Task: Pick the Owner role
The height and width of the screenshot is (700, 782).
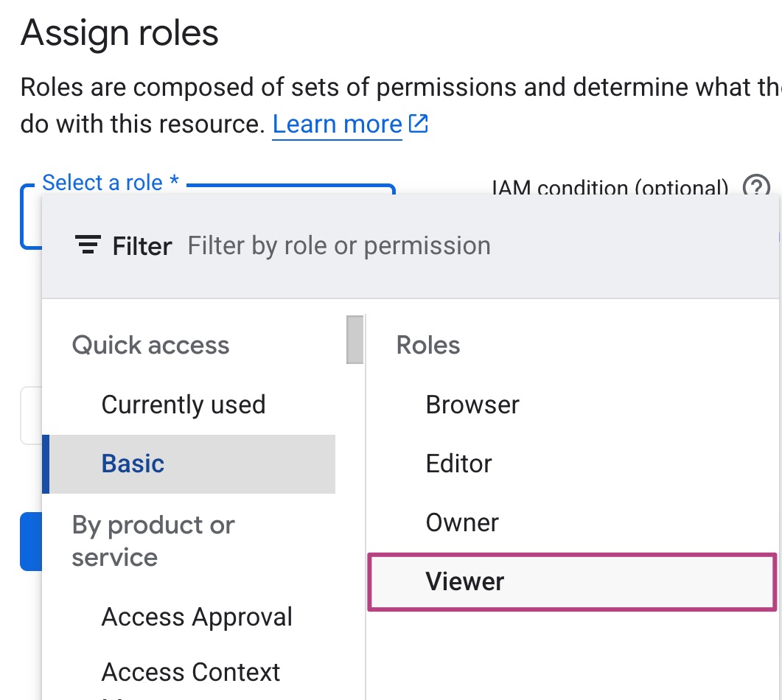Action: 462,522
